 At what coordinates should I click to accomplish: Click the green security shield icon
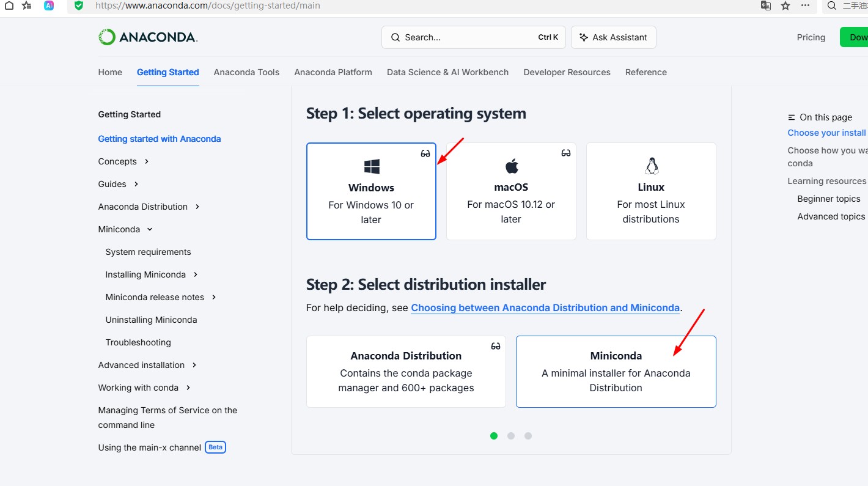coord(78,6)
